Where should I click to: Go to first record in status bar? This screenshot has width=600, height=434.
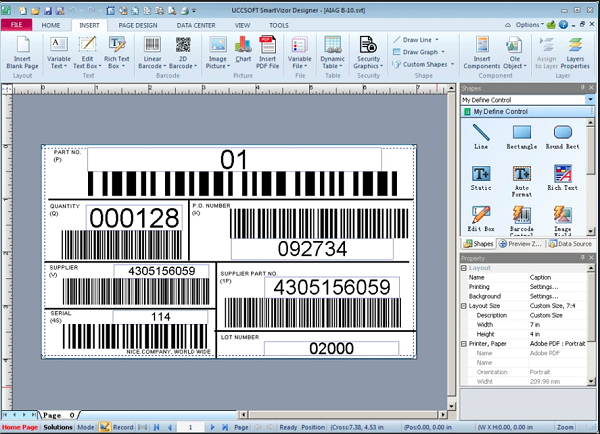[157, 427]
